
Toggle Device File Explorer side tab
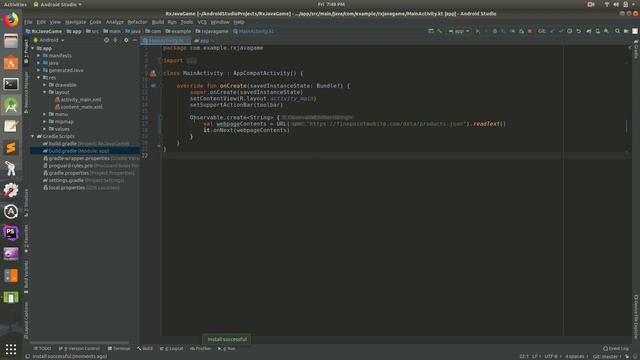click(x=636, y=317)
